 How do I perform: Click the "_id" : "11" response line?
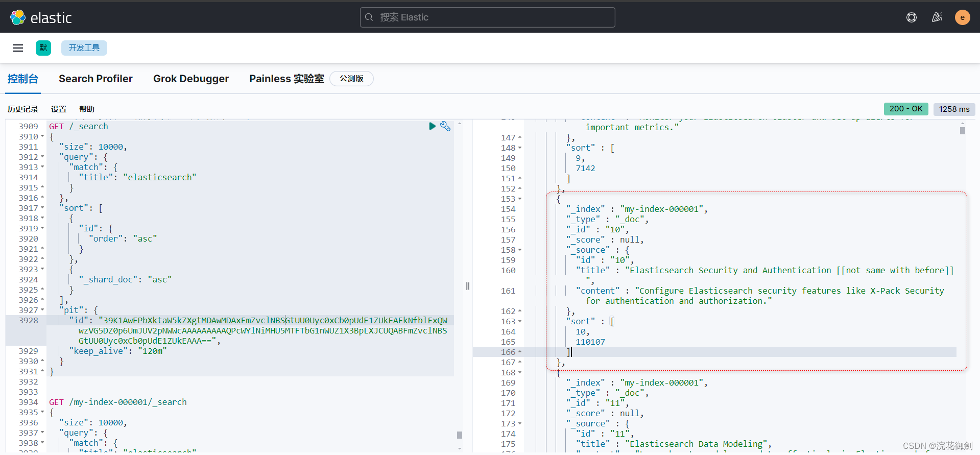597,403
